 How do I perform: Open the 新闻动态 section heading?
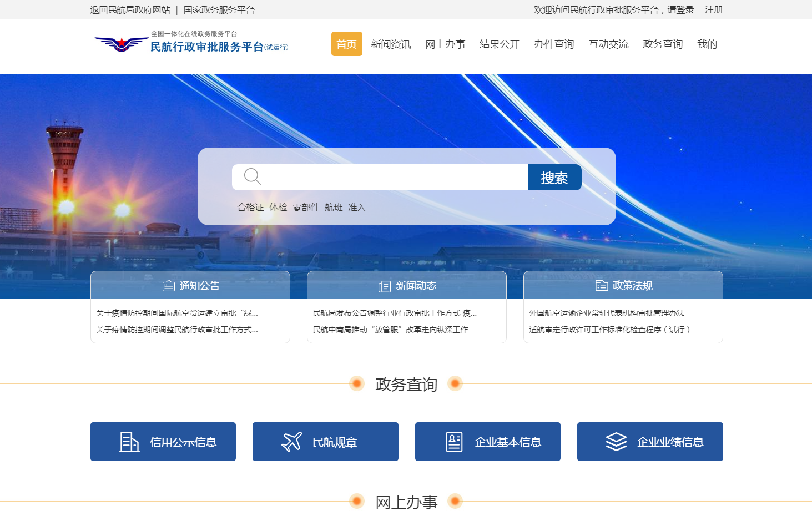coord(416,286)
